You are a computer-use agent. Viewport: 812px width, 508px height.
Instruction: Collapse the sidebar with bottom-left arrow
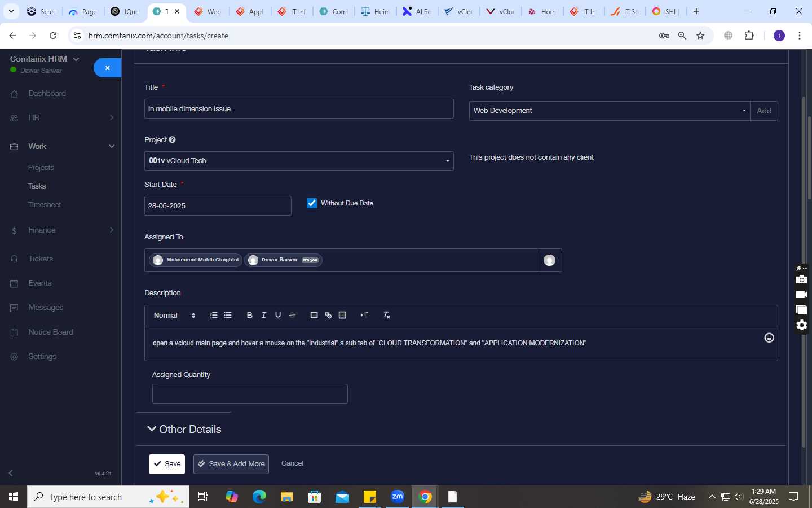(x=11, y=473)
